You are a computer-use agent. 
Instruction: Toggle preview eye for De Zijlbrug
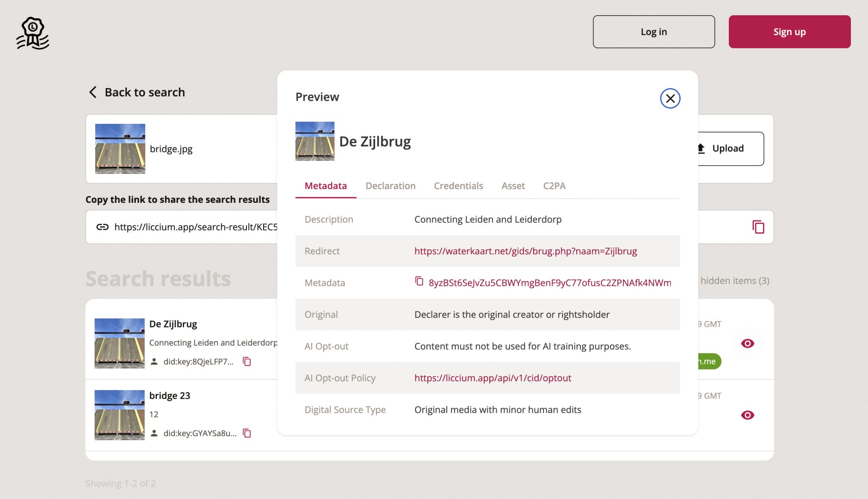(x=747, y=343)
